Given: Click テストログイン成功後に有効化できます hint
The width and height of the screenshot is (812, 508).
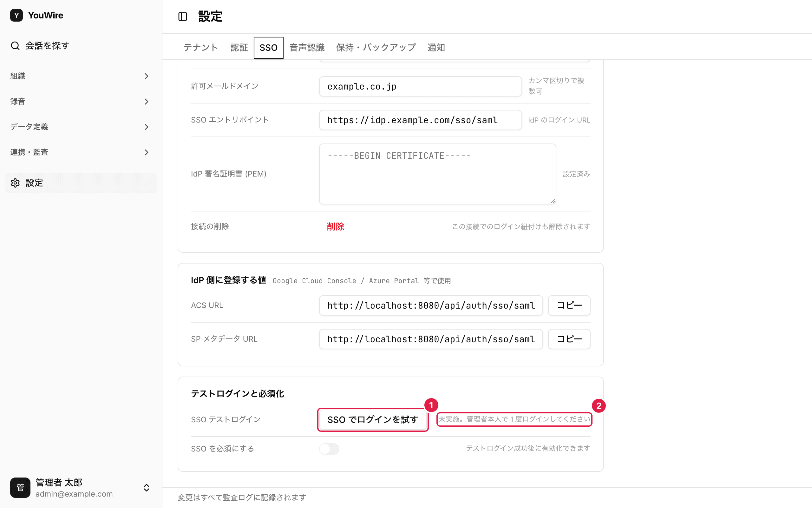Looking at the screenshot, I should click(528, 448).
